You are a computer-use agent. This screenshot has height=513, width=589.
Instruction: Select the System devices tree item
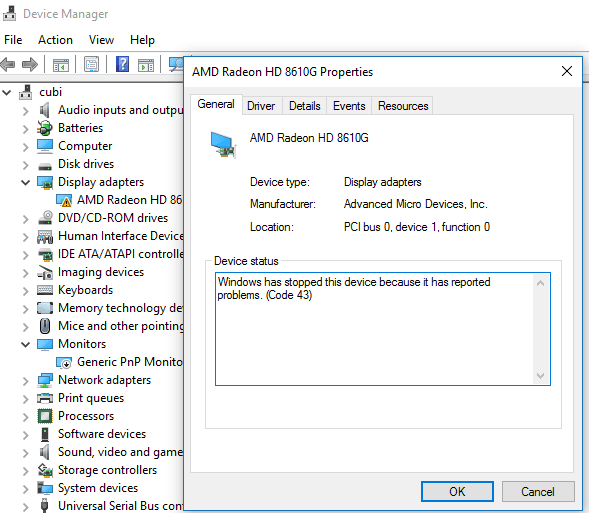click(x=98, y=488)
